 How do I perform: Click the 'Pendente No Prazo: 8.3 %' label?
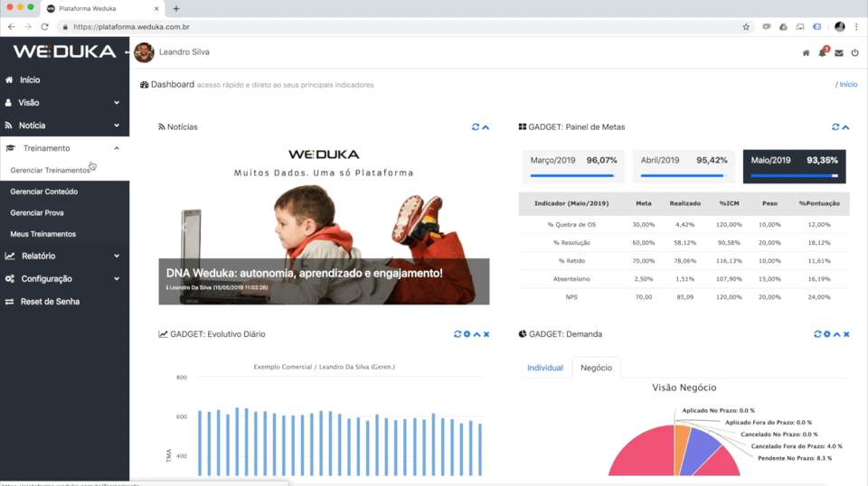click(795, 458)
